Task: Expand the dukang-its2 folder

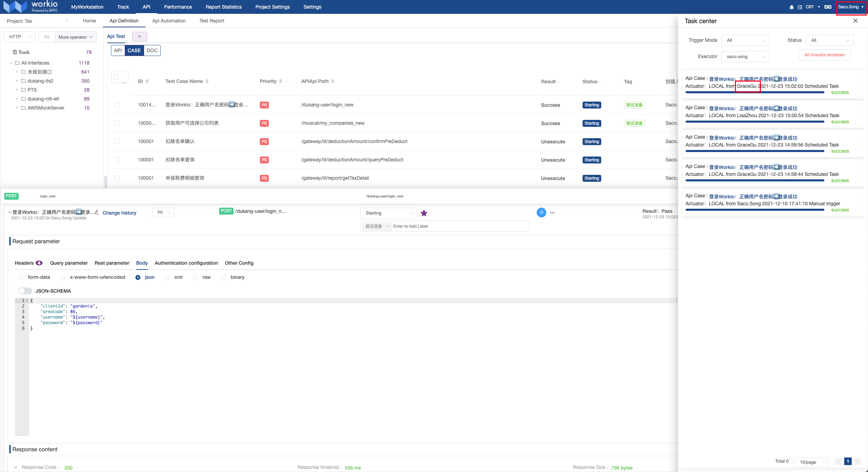Action: point(17,81)
